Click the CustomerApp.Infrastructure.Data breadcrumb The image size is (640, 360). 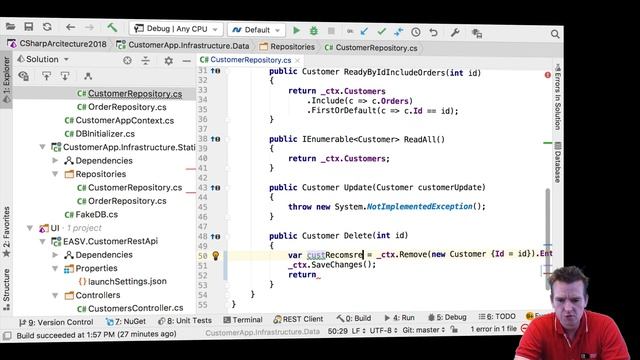(183, 46)
